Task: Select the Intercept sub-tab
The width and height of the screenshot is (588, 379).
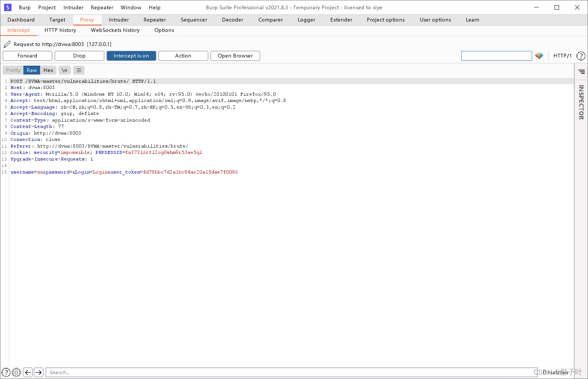Action: [x=19, y=30]
